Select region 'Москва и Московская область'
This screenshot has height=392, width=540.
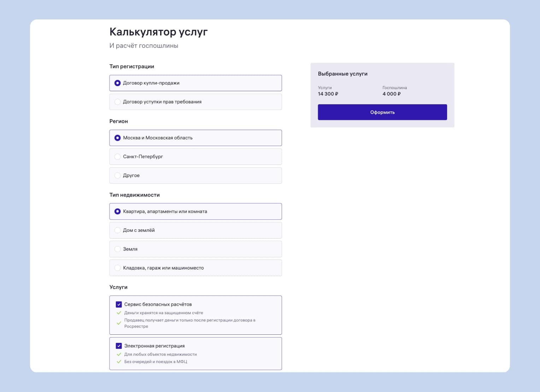tap(195, 138)
